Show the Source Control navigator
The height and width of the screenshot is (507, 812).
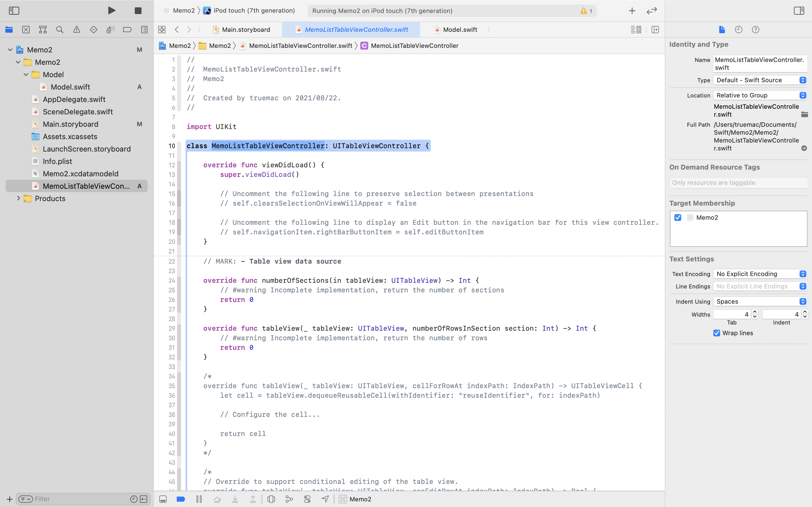pyautogui.click(x=26, y=30)
